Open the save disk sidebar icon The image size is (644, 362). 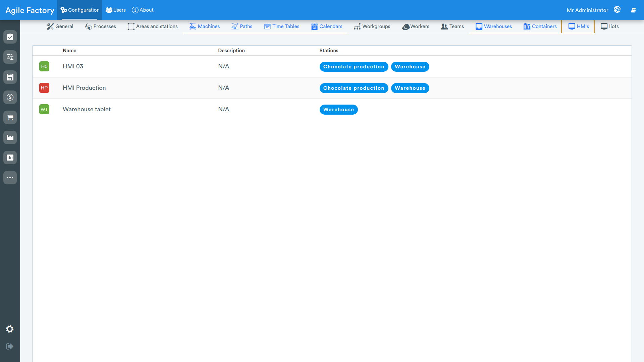point(10,77)
